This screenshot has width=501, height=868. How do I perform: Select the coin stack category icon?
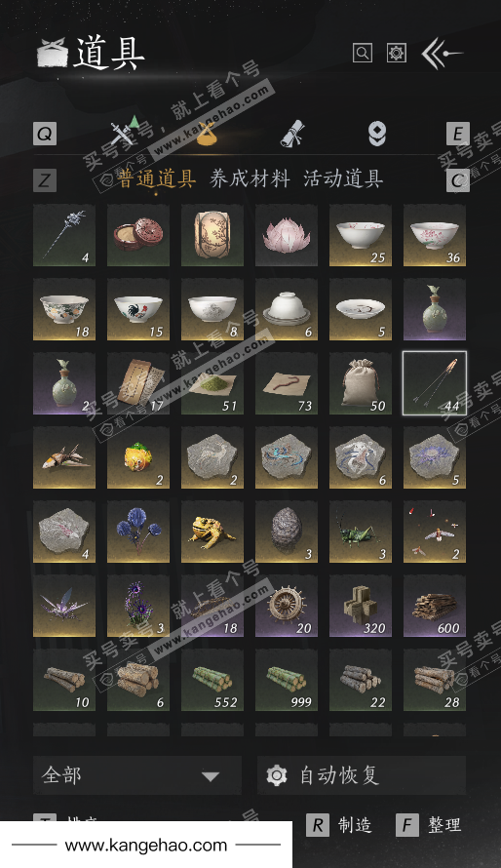377,134
